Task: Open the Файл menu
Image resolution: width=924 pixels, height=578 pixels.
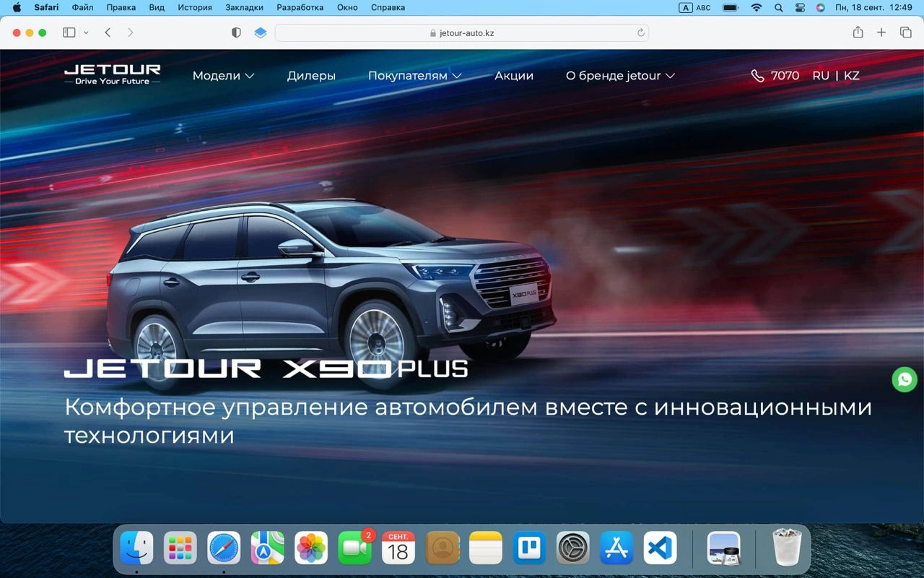Action: pos(82,8)
